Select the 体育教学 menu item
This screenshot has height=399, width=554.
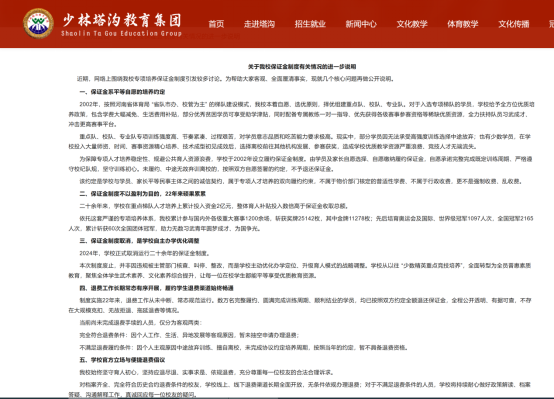pos(463,24)
